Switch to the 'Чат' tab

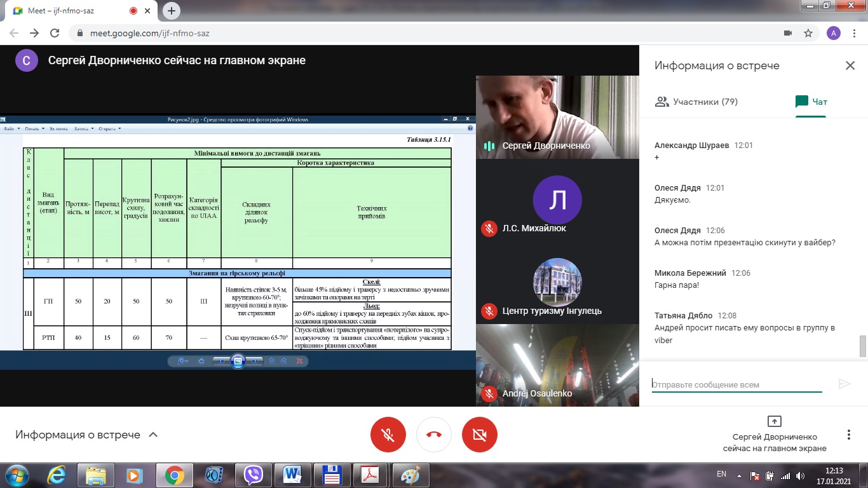click(x=811, y=102)
